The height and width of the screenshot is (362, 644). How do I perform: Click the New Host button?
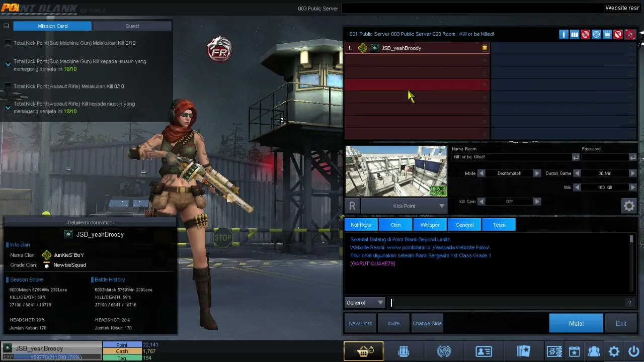(x=360, y=323)
